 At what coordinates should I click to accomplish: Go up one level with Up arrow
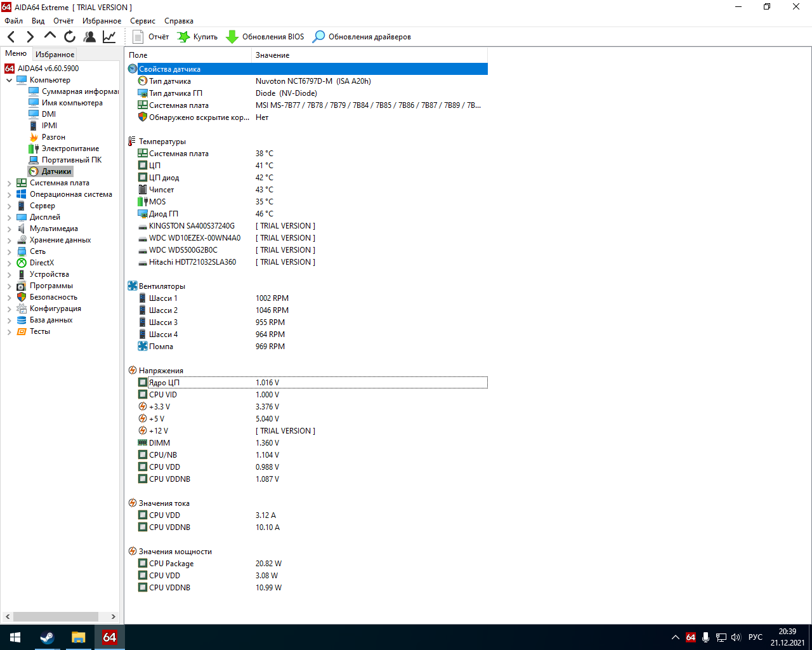(x=50, y=36)
